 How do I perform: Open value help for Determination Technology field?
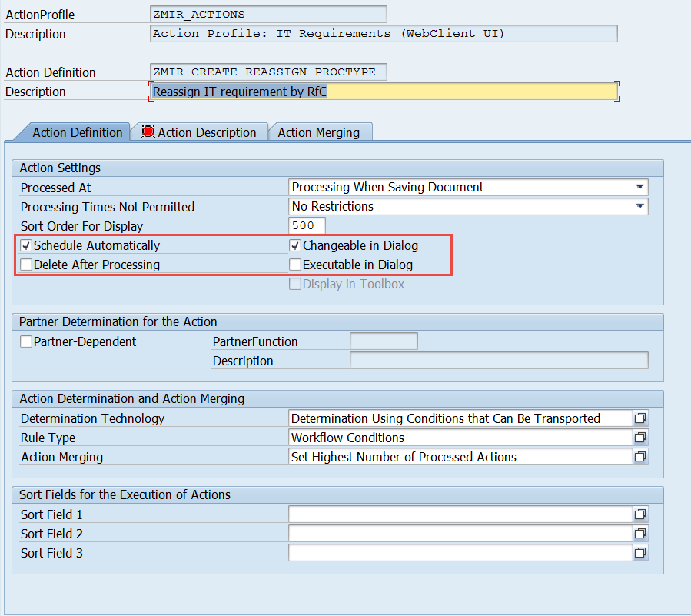coord(640,418)
